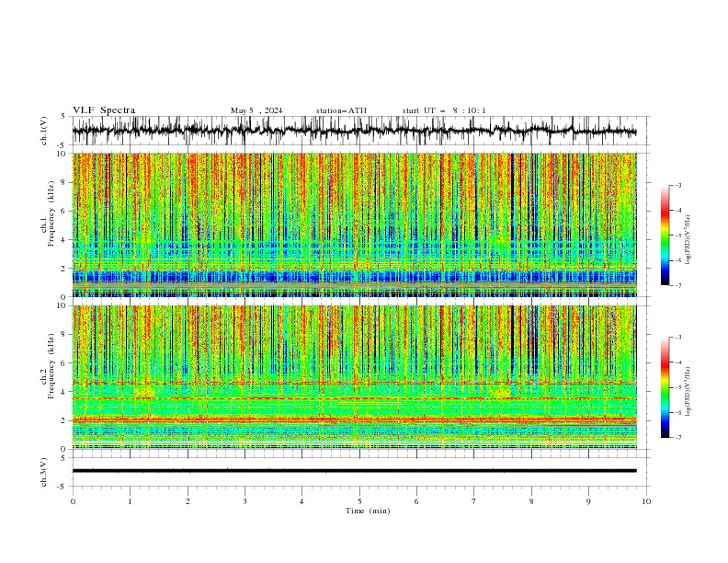Image resolution: width=728 pixels, height=563 pixels.
Task: Click the ch.3 flat black waveform trace
Action: (354, 471)
